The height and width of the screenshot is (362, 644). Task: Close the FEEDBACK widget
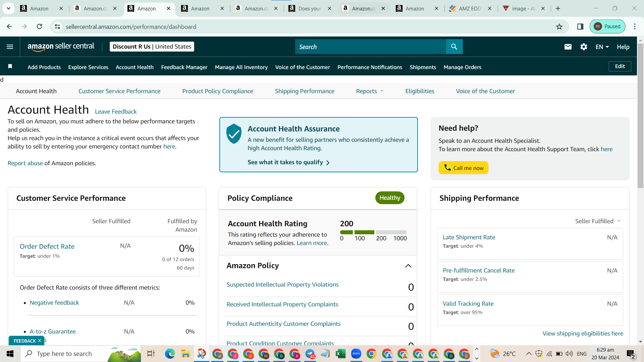tap(40, 341)
